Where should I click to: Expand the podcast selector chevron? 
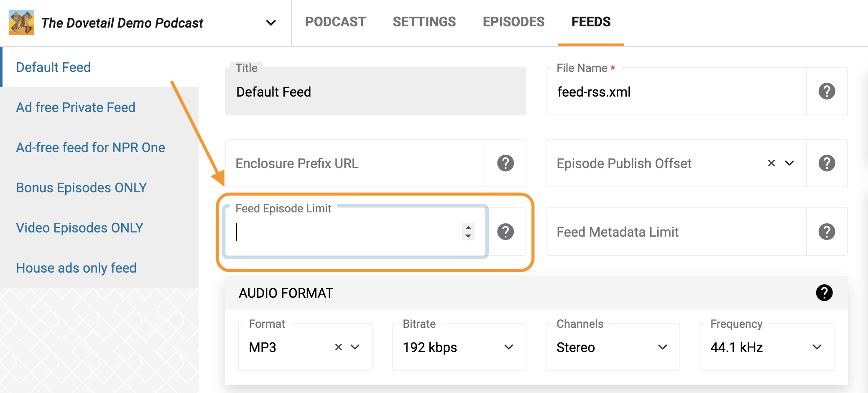271,23
